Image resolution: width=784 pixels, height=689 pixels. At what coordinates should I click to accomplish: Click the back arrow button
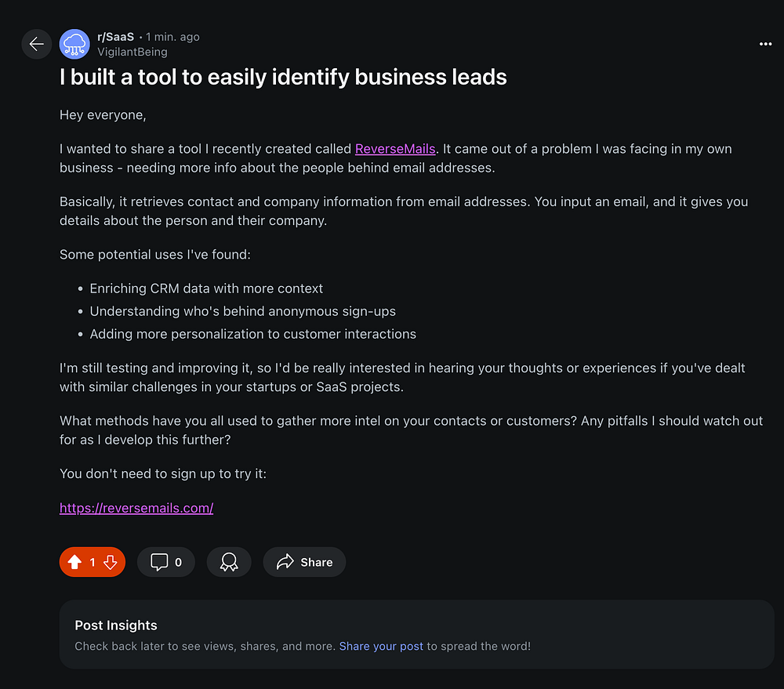tap(36, 44)
